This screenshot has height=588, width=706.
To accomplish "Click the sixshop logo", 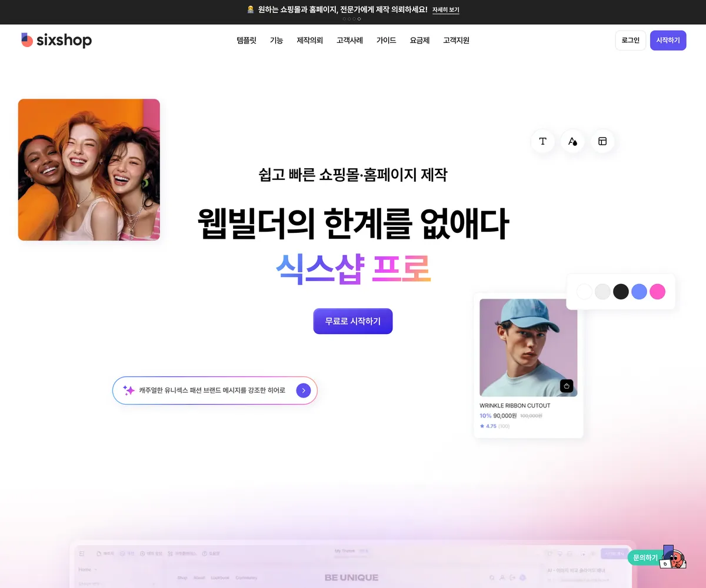I will tap(56, 40).
